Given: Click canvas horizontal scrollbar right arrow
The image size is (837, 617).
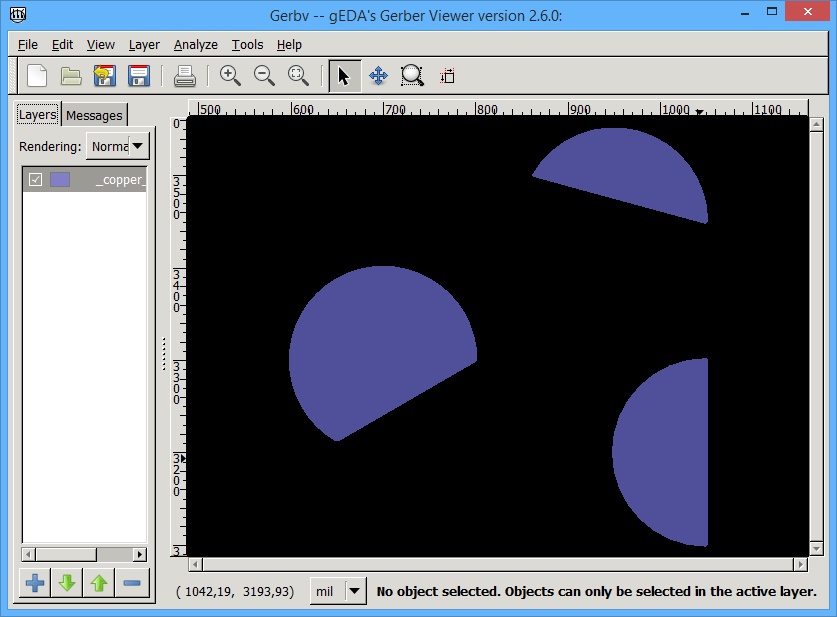Looking at the screenshot, I should coord(800,564).
